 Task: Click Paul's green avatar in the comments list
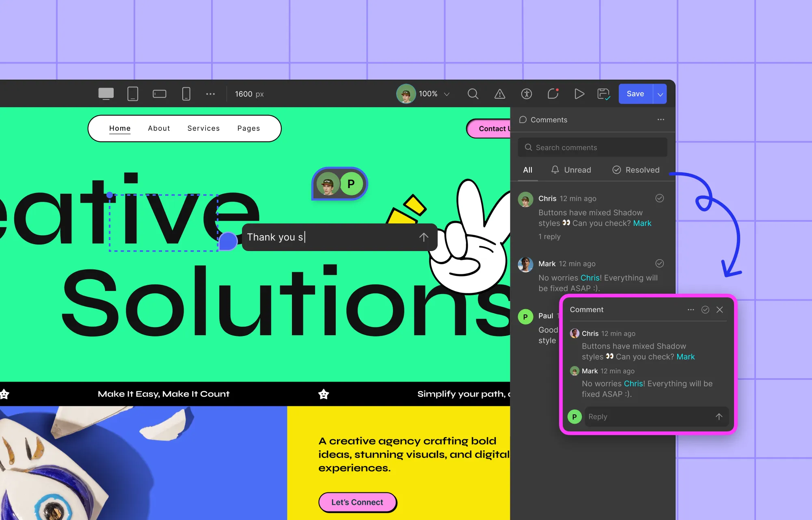point(525,317)
